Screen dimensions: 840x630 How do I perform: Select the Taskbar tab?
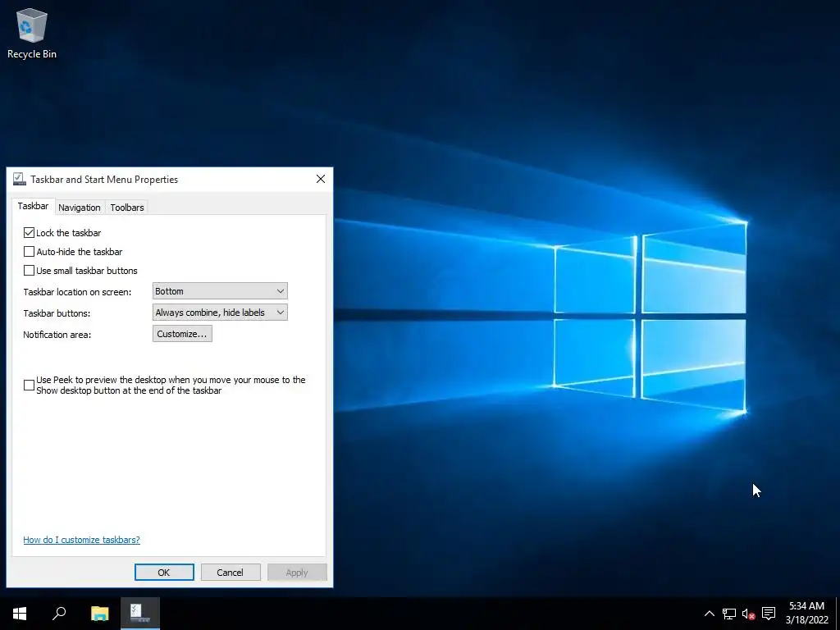tap(33, 206)
